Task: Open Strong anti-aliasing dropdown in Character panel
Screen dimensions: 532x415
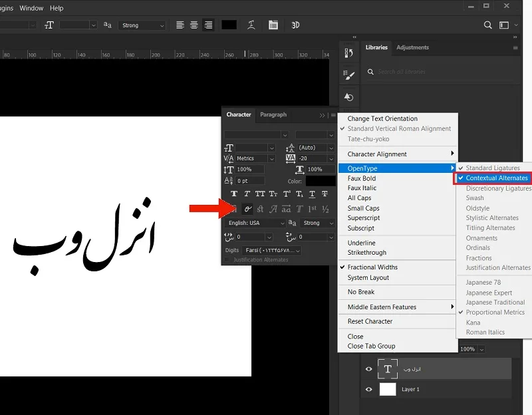Action: 317,223
